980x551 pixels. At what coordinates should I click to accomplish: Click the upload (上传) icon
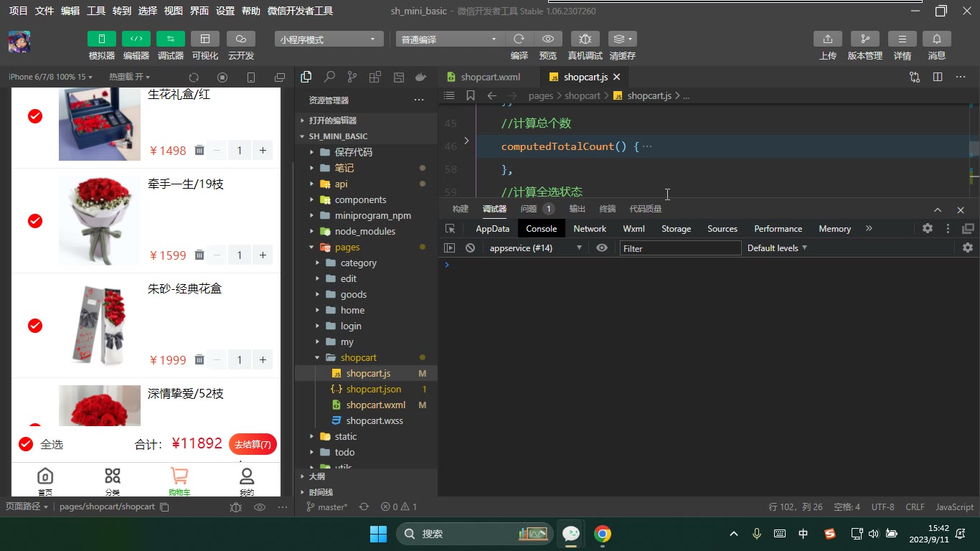coord(828,39)
